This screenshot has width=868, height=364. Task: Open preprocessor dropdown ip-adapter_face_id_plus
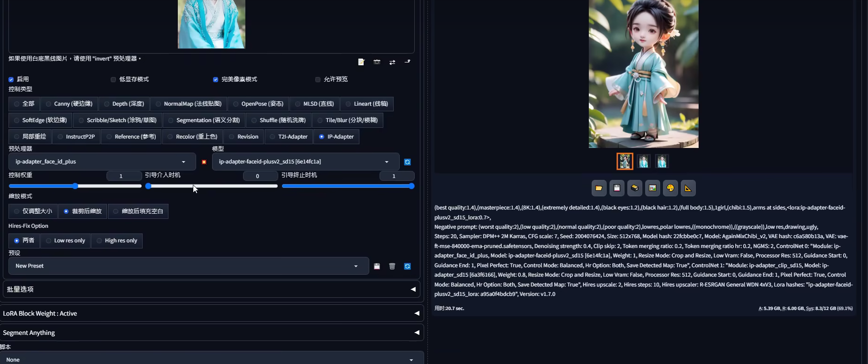click(102, 162)
